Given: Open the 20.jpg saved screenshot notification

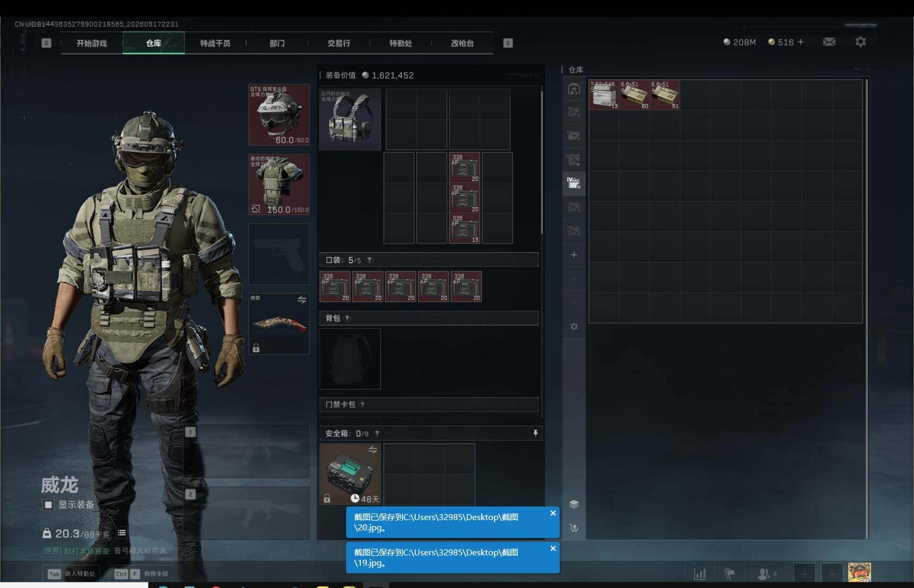Looking at the screenshot, I should click(x=453, y=523).
